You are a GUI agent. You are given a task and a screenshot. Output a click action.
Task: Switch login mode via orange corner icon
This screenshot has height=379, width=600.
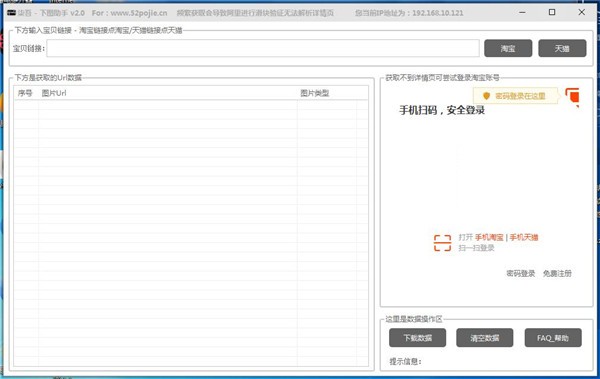[572, 96]
